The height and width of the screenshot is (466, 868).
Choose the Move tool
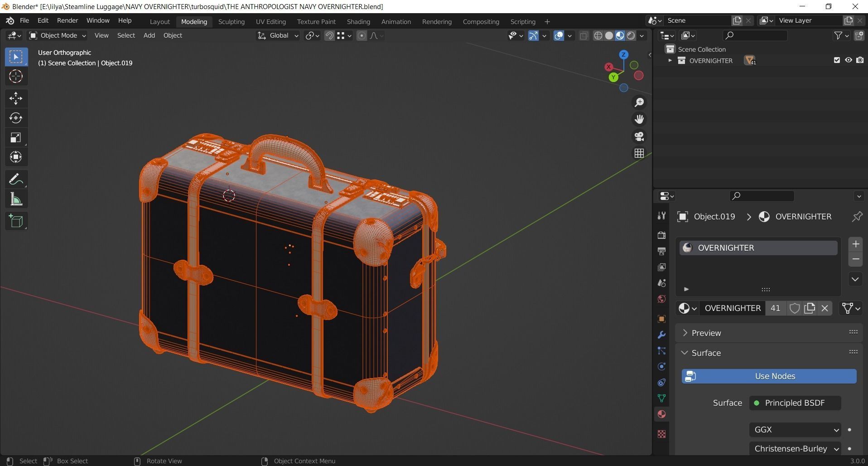click(x=16, y=98)
